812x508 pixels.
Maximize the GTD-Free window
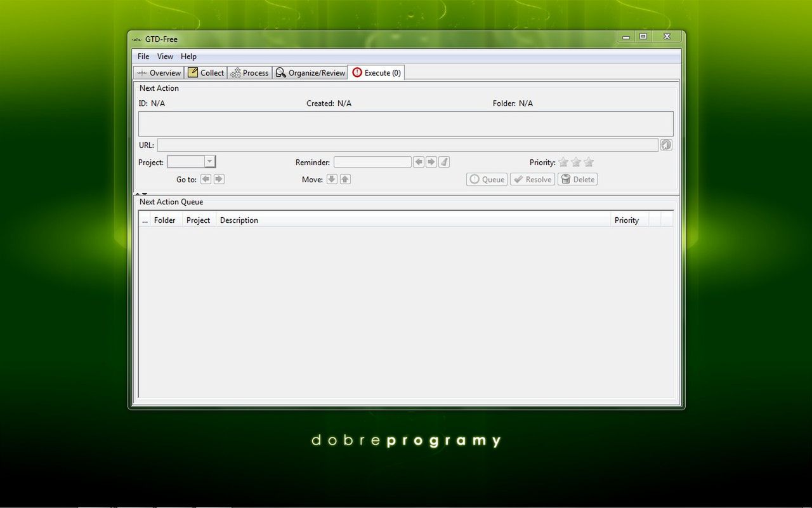click(643, 37)
